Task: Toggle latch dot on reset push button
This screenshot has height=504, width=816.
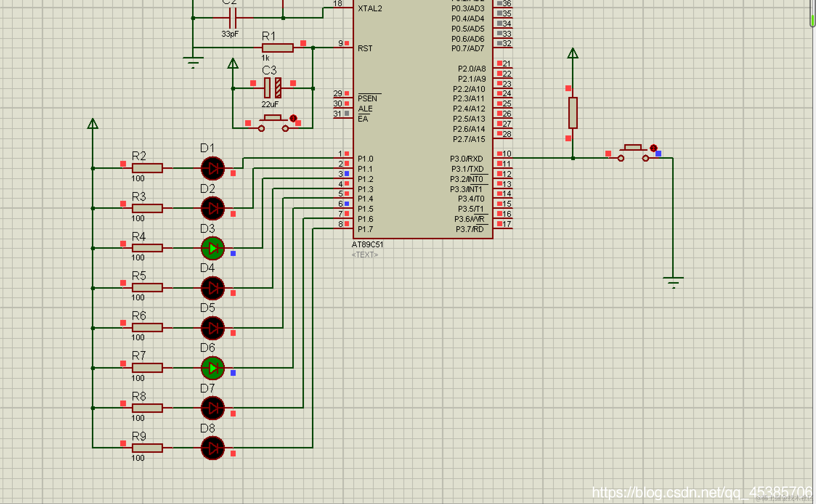Action: point(293,118)
